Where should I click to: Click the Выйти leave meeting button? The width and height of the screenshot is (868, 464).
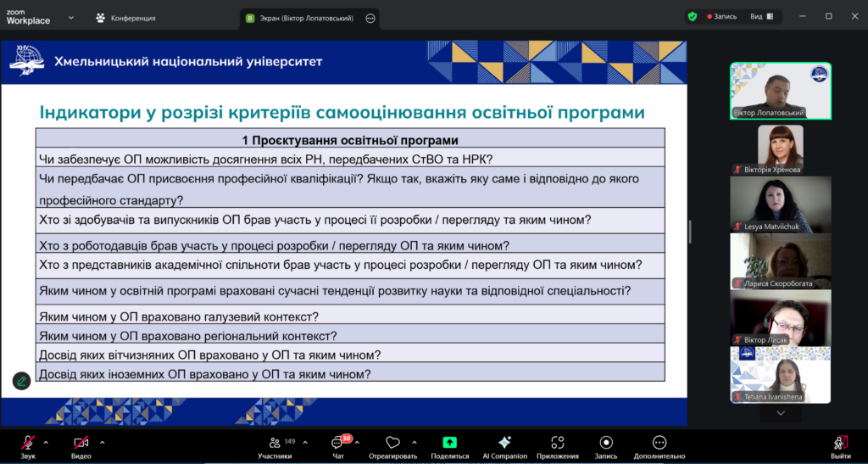(x=840, y=447)
